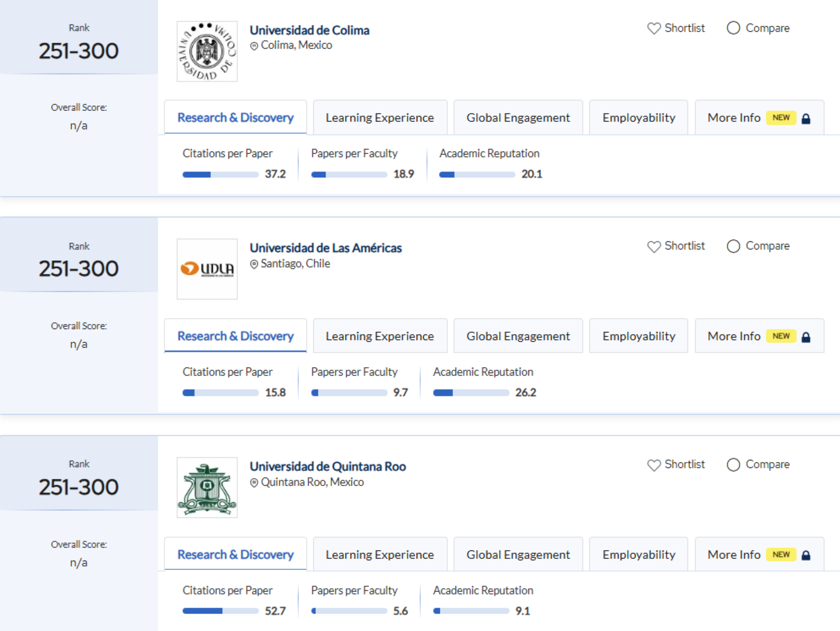This screenshot has width=840, height=631.
Task: Click the lock icon on Colima More Info
Action: (x=806, y=119)
